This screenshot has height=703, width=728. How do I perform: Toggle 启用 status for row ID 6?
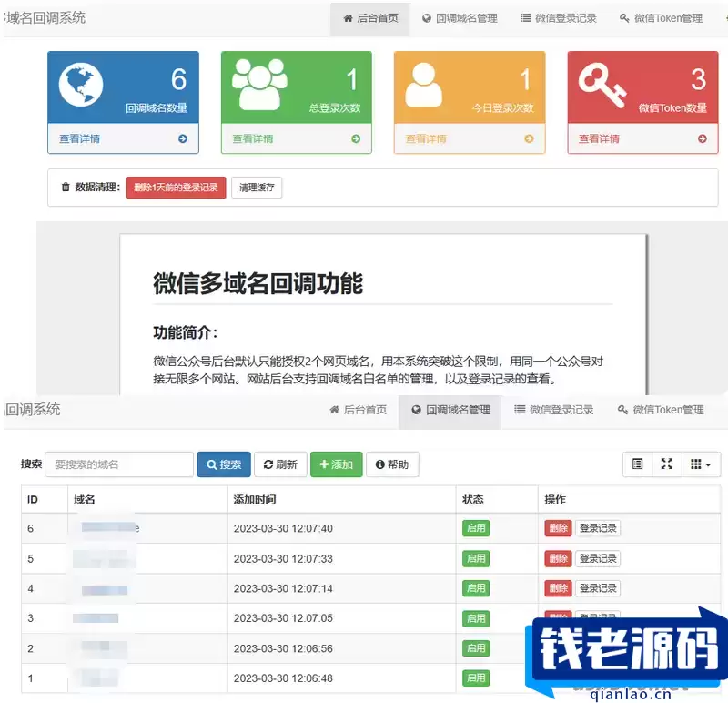[476, 528]
